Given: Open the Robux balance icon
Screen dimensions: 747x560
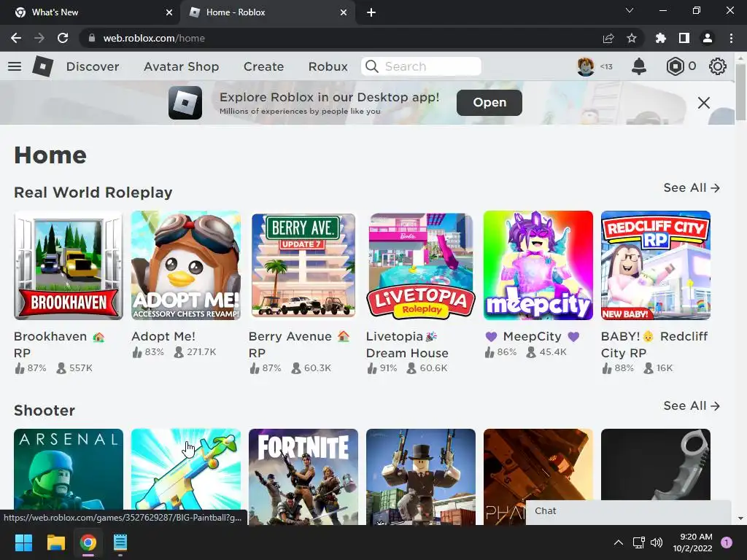Looking at the screenshot, I should pos(675,66).
